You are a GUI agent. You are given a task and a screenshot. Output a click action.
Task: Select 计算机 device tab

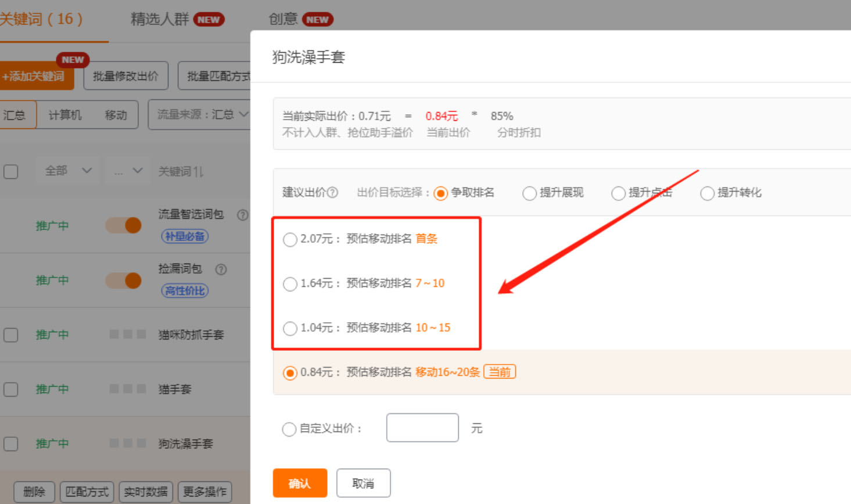64,115
